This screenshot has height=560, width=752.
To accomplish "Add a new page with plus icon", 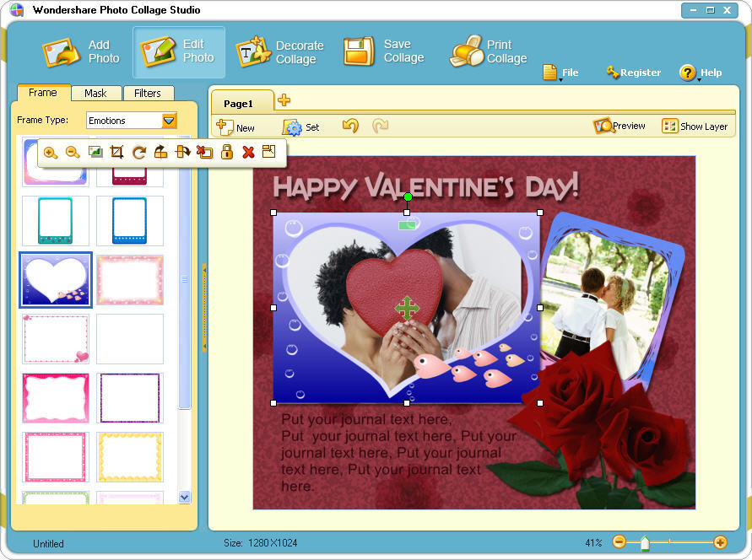I will point(284,100).
